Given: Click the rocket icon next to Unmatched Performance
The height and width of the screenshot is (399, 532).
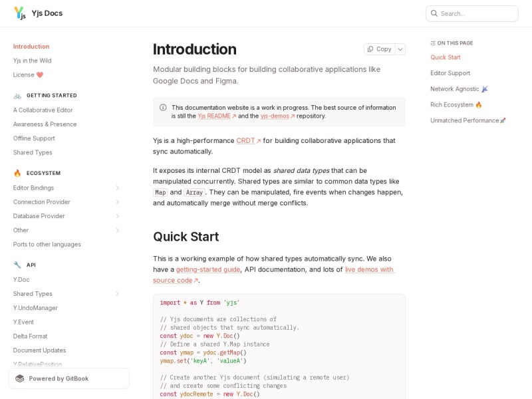Looking at the screenshot, I should [x=503, y=120].
